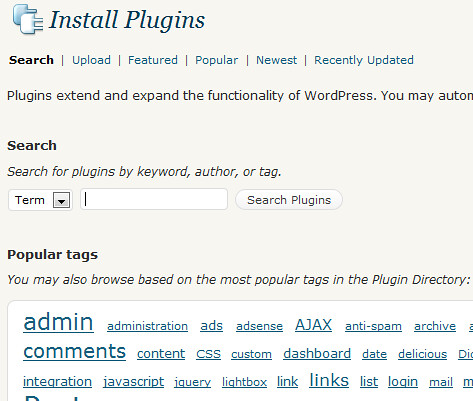The height and width of the screenshot is (401, 473).
Task: Click the Search Plugins button
Action: 289,200
